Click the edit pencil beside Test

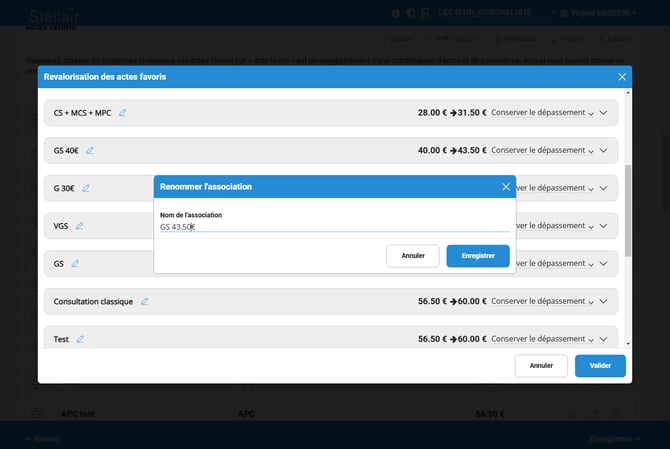[80, 339]
